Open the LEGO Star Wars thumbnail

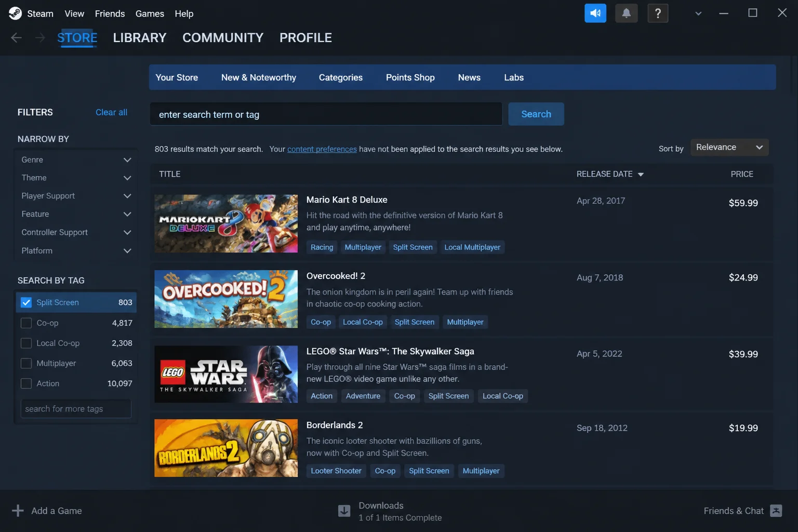click(x=226, y=374)
